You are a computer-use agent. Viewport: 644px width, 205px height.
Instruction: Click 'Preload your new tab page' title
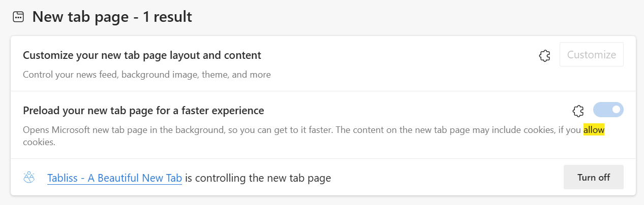coord(143,110)
